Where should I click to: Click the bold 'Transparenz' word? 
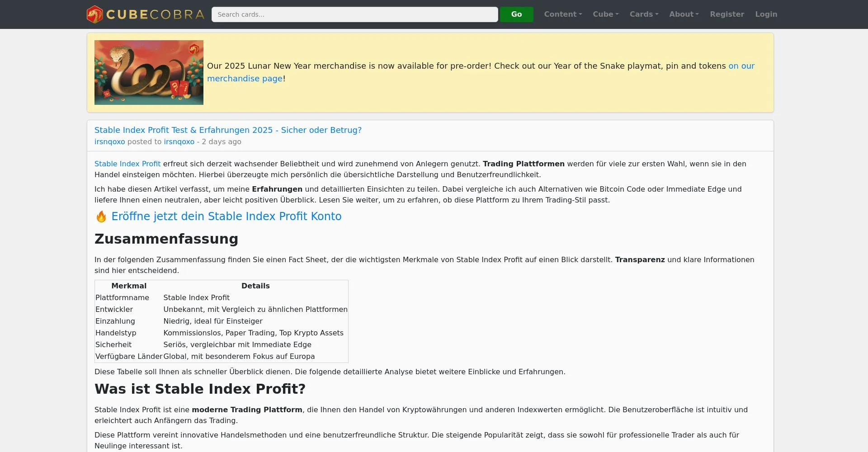pyautogui.click(x=640, y=260)
